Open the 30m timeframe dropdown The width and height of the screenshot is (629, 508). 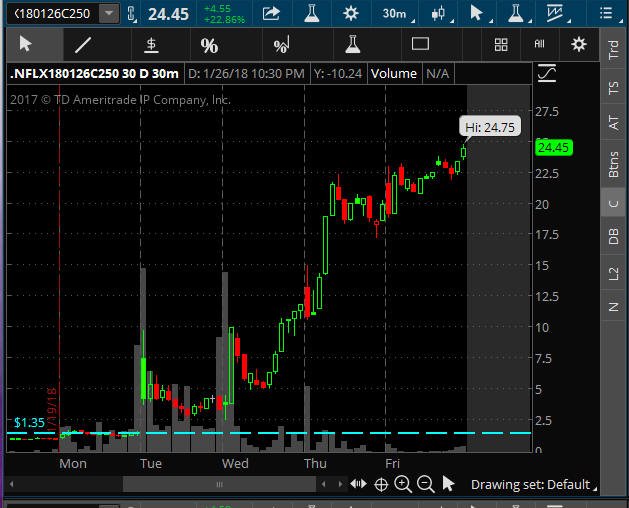(x=396, y=14)
